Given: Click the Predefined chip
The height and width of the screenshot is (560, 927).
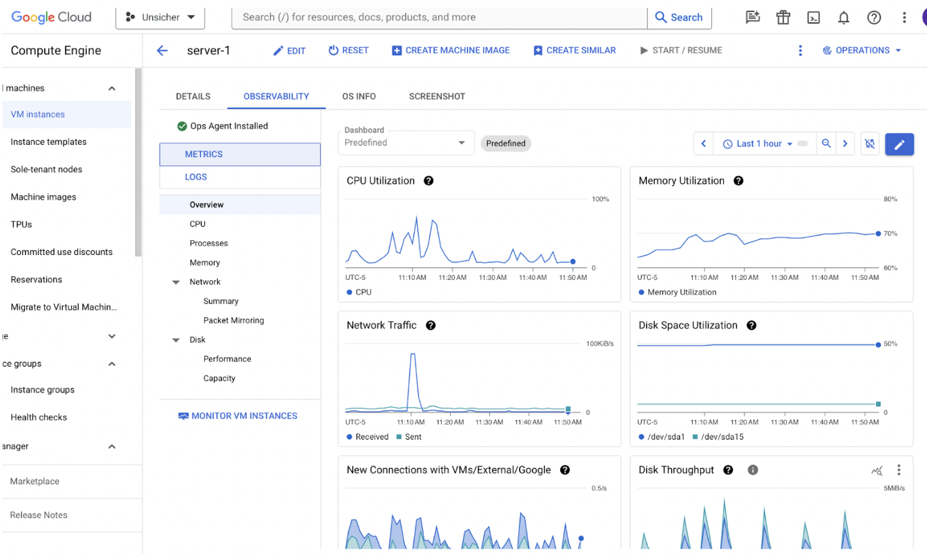Looking at the screenshot, I should 505,143.
